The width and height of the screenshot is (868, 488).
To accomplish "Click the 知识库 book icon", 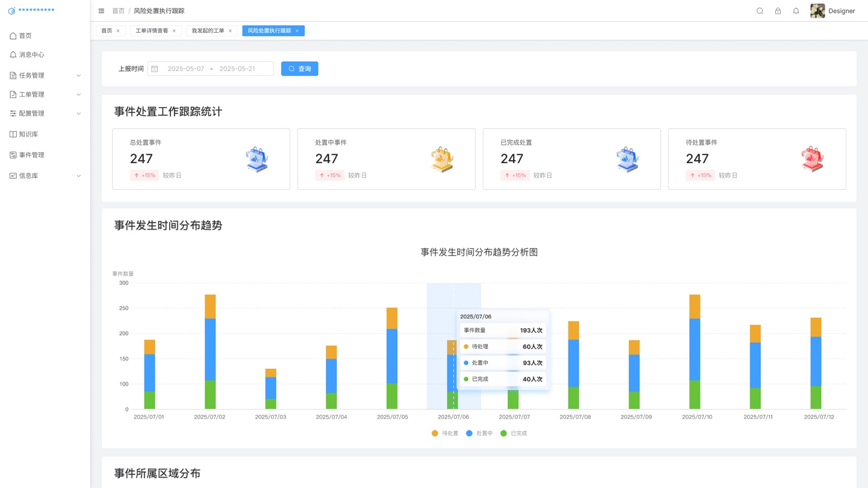I will 13,134.
